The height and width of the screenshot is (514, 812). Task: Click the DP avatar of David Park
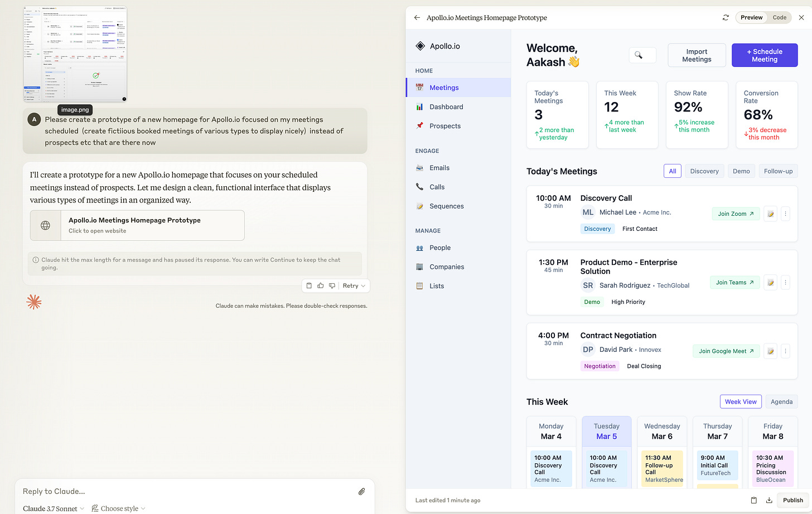coord(588,350)
